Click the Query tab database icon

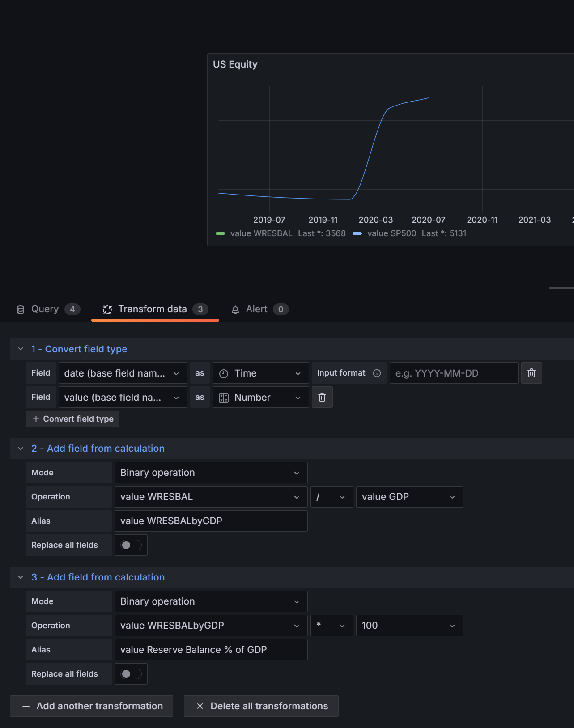[x=21, y=309]
